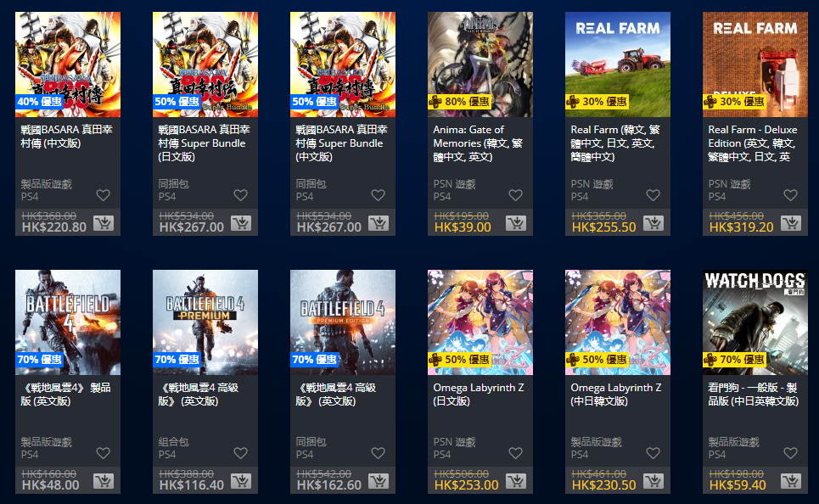
Task: Open Omega Labyrinth Z (日文版) title link
Action: 479,395
